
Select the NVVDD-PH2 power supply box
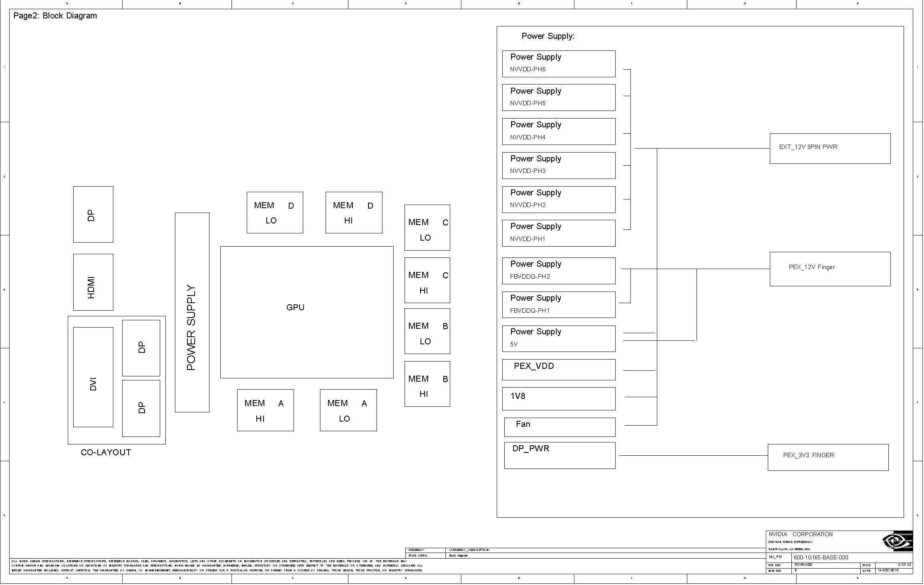pos(559,199)
